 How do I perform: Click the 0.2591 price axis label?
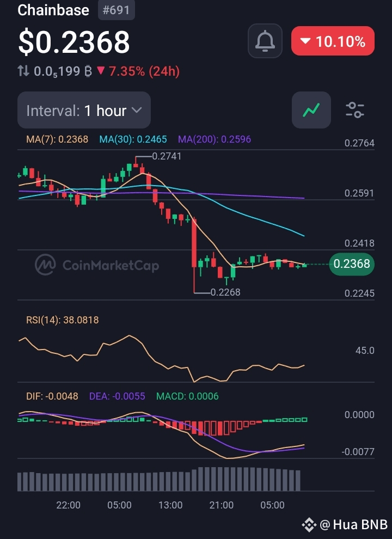tap(359, 193)
